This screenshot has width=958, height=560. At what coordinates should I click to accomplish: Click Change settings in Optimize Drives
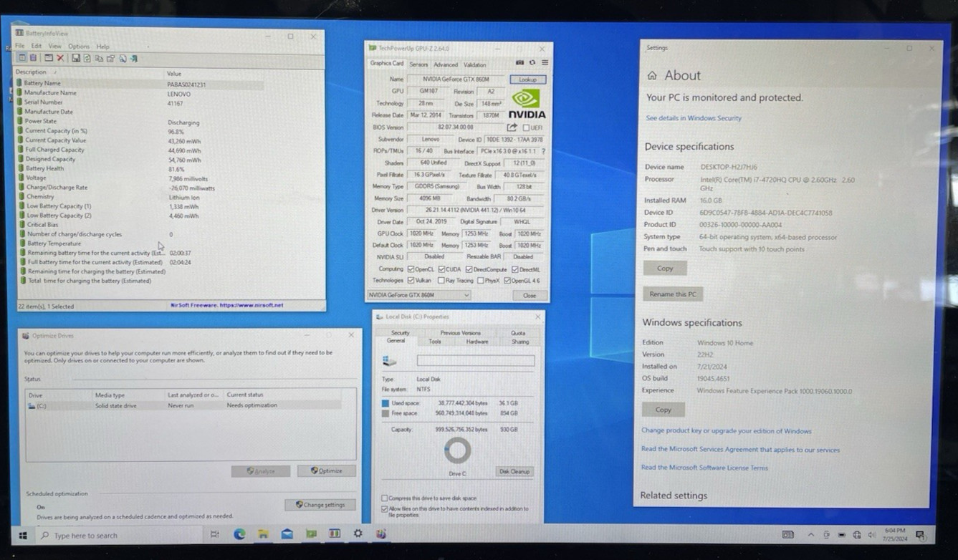pyautogui.click(x=320, y=505)
